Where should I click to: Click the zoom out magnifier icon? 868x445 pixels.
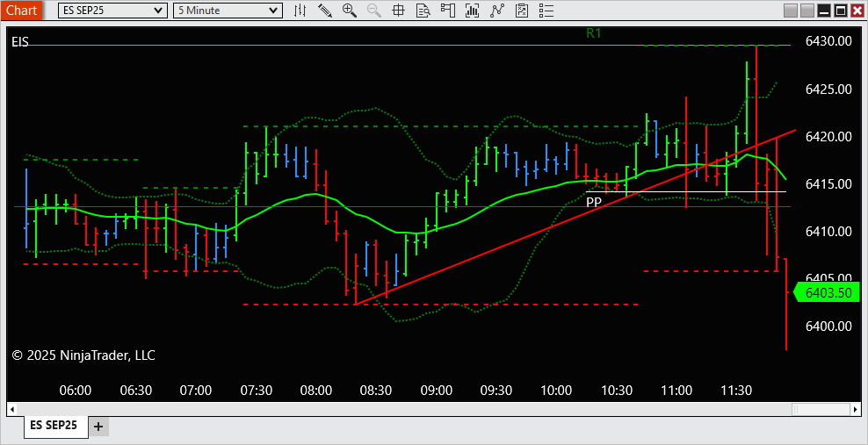click(373, 10)
